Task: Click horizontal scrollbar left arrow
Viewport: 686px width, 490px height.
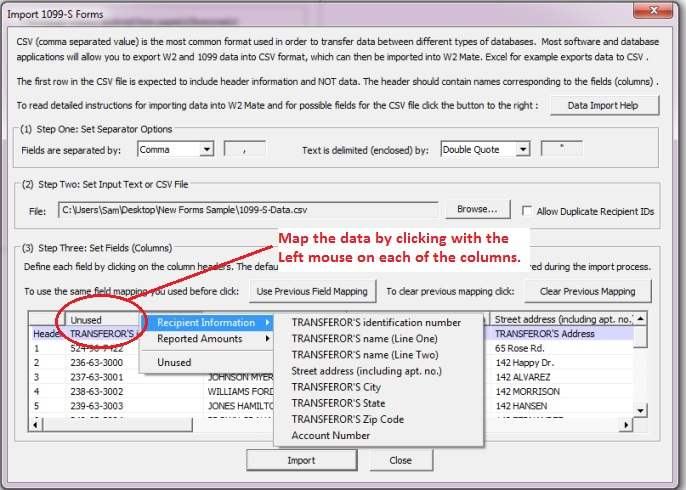Action: [36, 424]
